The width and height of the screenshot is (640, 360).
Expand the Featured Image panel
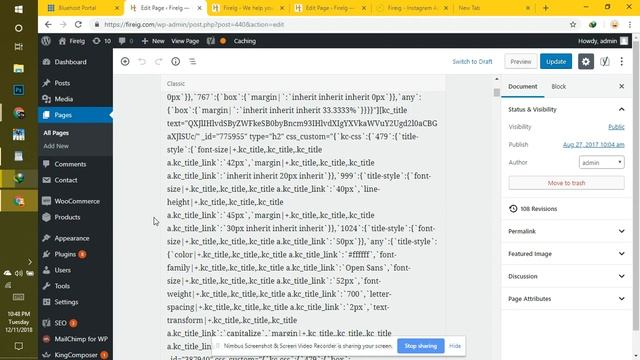[x=567, y=254]
